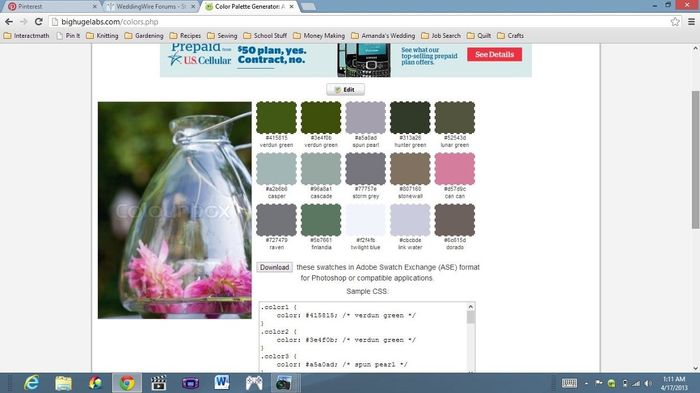Select the cascade swatch

(321, 169)
